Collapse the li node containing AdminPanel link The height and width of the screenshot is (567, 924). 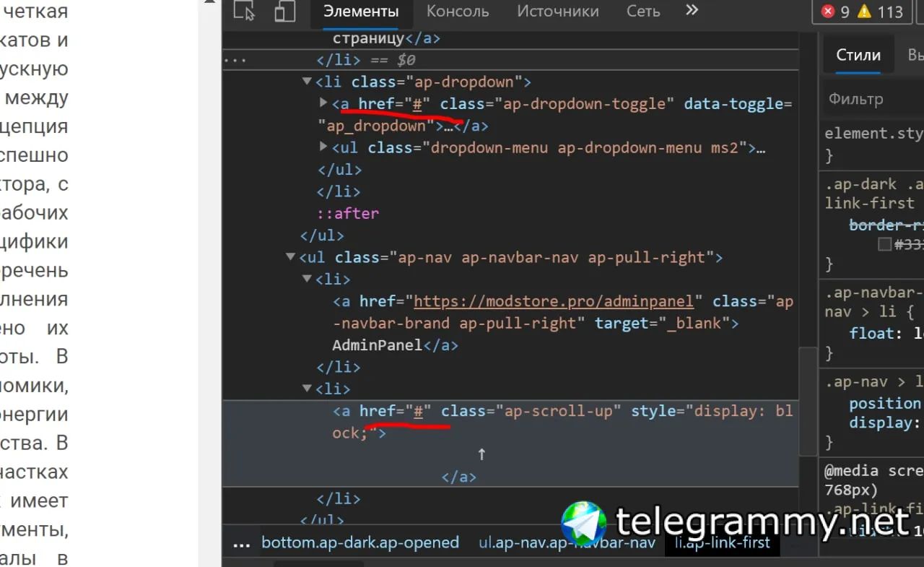point(307,279)
